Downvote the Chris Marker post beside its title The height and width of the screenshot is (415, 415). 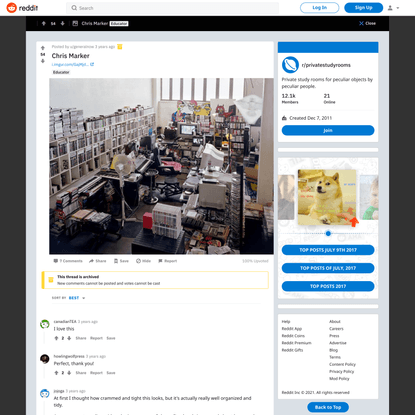click(x=43, y=61)
